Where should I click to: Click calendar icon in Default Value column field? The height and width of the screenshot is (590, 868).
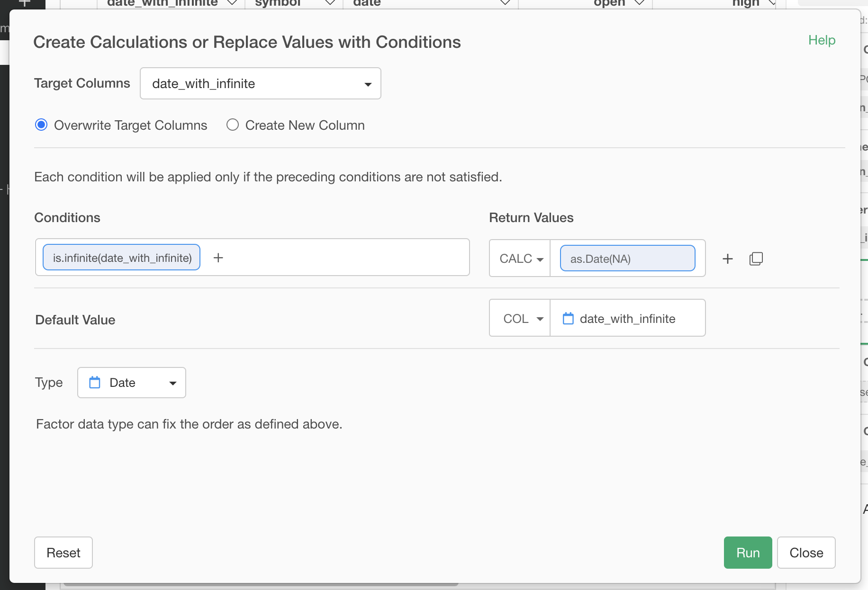pyautogui.click(x=568, y=319)
